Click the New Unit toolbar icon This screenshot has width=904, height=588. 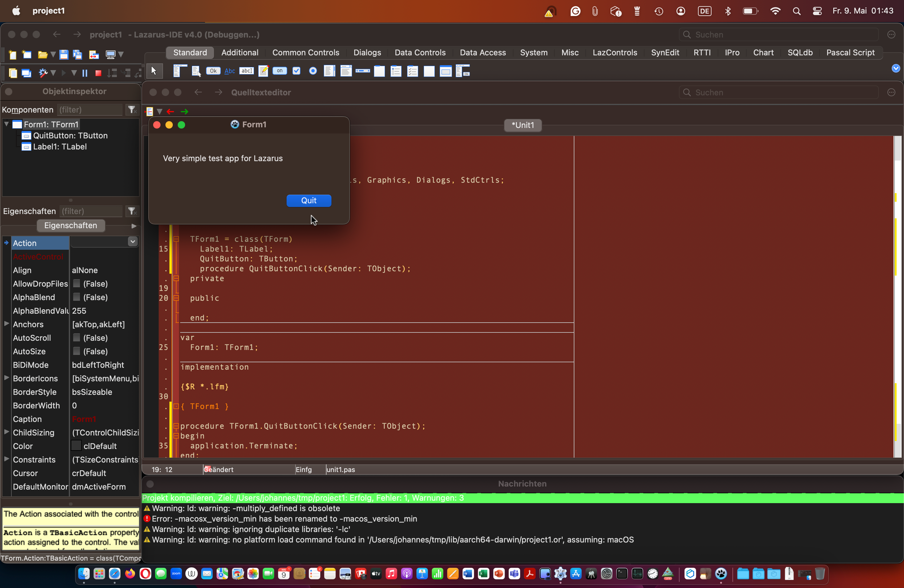point(13,54)
